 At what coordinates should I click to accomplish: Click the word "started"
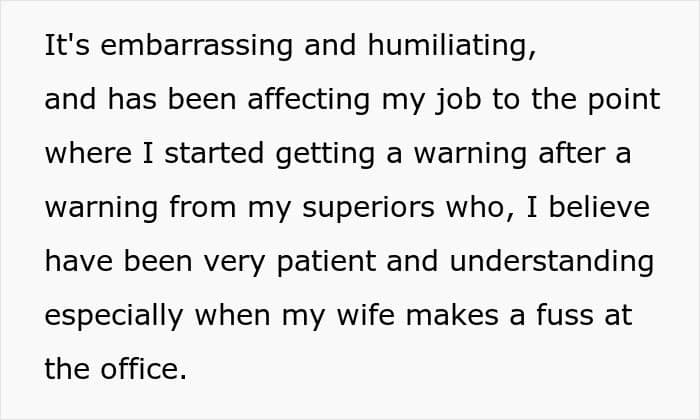coord(214,154)
